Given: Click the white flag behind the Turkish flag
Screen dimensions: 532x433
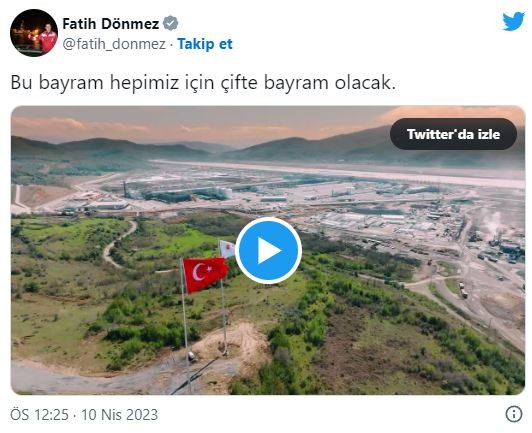Looking at the screenshot, I should click(x=227, y=249).
